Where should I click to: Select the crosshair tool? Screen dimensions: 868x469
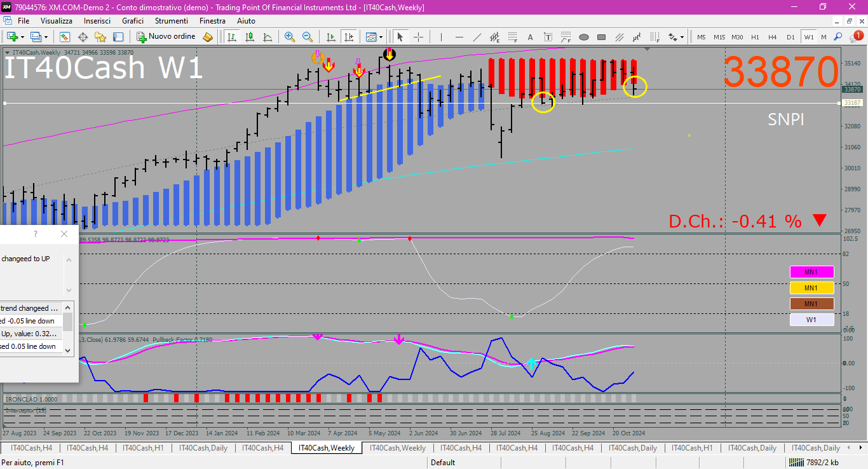coord(418,37)
